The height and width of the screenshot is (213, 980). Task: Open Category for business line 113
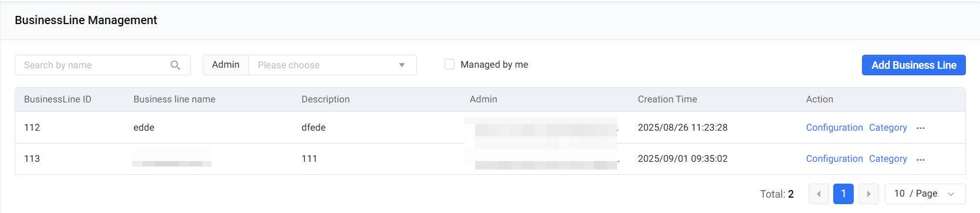(x=888, y=159)
